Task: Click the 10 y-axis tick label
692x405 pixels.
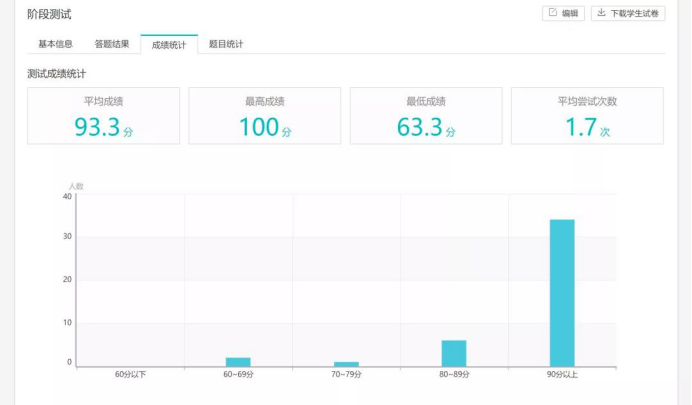Action: [x=67, y=322]
